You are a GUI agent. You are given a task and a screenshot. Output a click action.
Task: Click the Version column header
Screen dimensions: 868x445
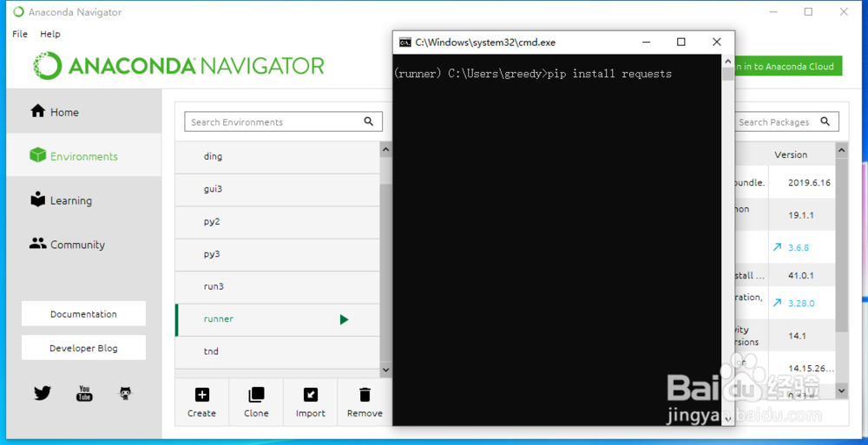791,155
